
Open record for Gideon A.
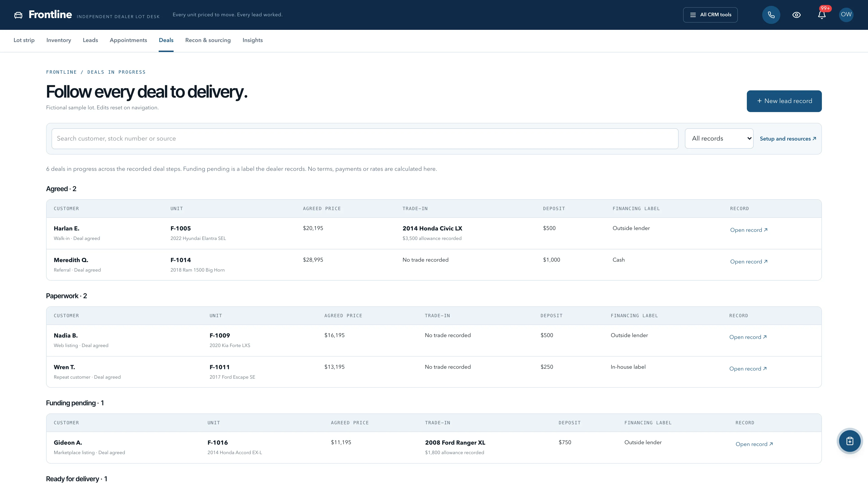[754, 444]
